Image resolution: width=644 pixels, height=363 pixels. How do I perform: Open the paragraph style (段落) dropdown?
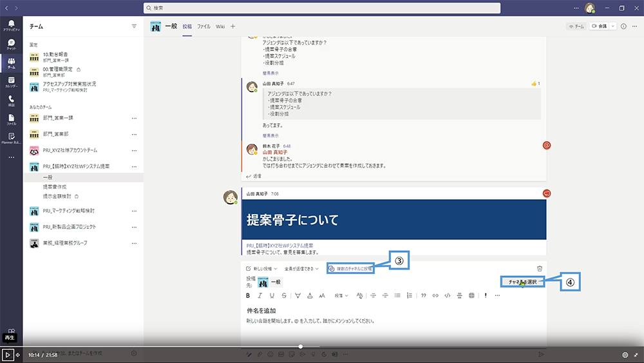pyautogui.click(x=341, y=295)
